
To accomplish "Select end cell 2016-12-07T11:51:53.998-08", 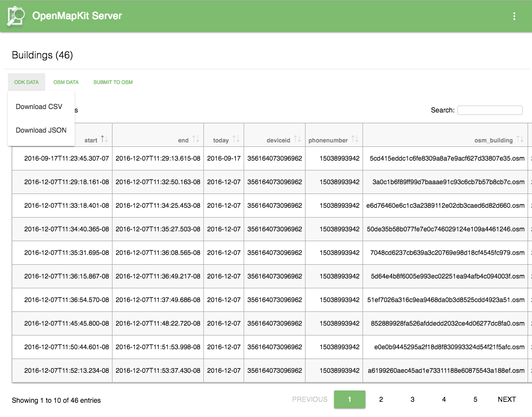I will click(158, 347).
